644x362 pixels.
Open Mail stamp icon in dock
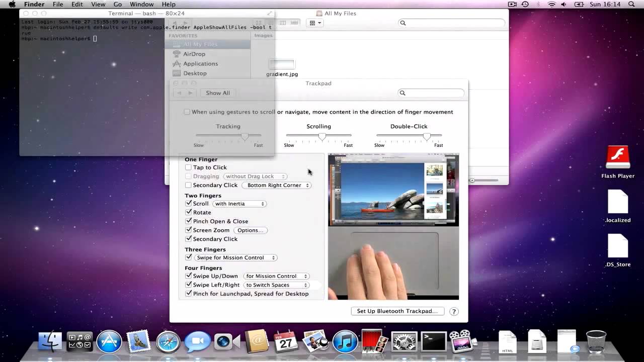point(138,341)
